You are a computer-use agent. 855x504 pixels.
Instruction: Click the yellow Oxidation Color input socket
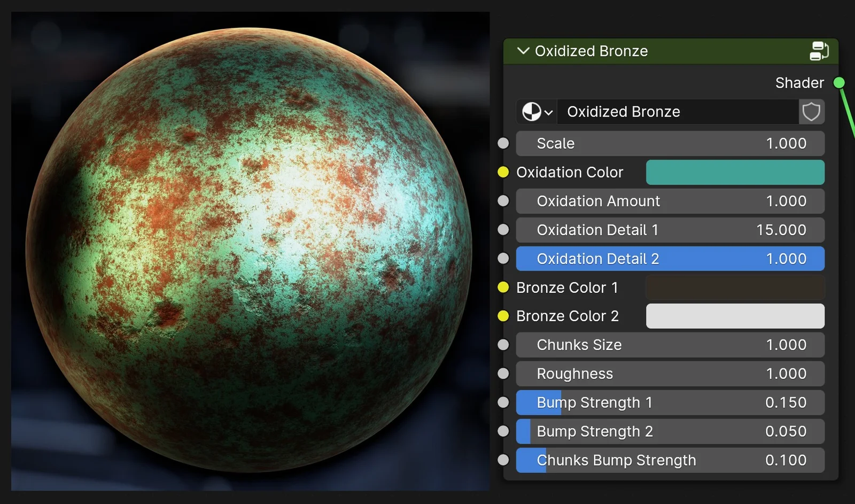(x=503, y=172)
